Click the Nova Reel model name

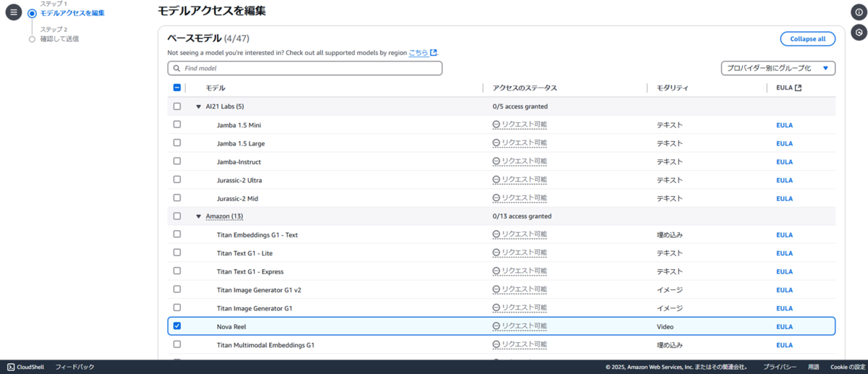pyautogui.click(x=231, y=327)
